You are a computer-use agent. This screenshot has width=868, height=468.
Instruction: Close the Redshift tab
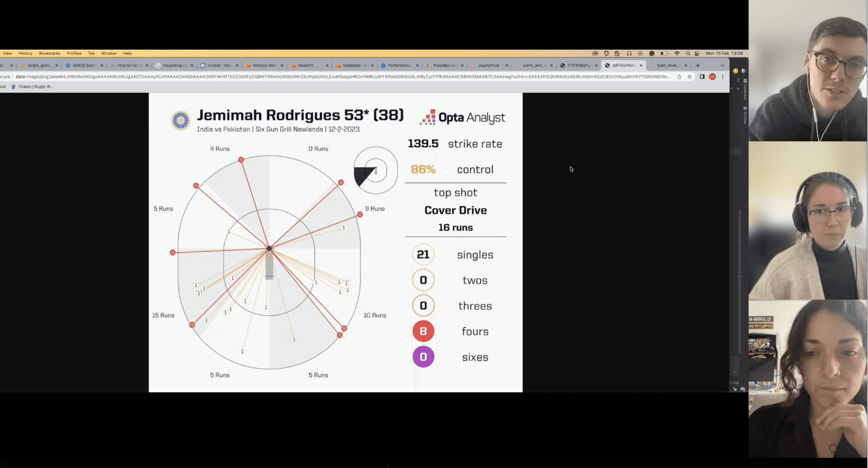coord(327,66)
